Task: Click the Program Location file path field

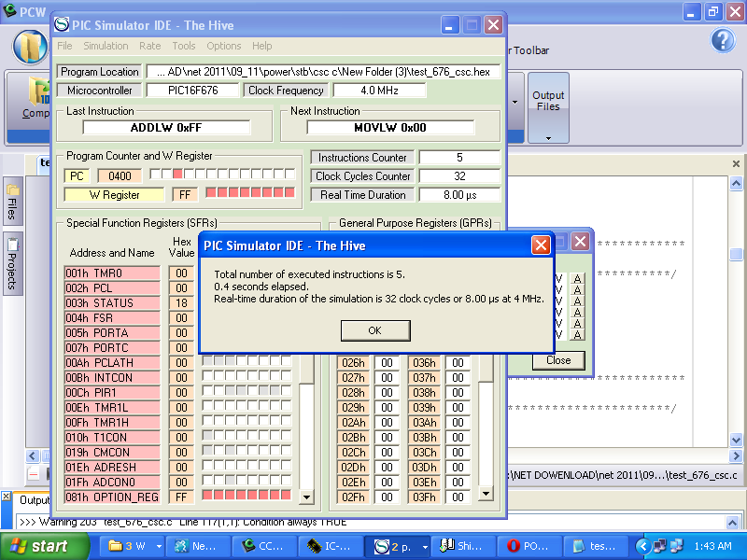Action: click(323, 72)
